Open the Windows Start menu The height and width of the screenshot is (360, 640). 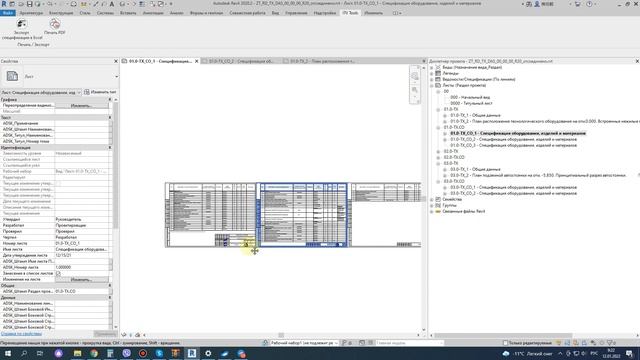tap(8, 353)
